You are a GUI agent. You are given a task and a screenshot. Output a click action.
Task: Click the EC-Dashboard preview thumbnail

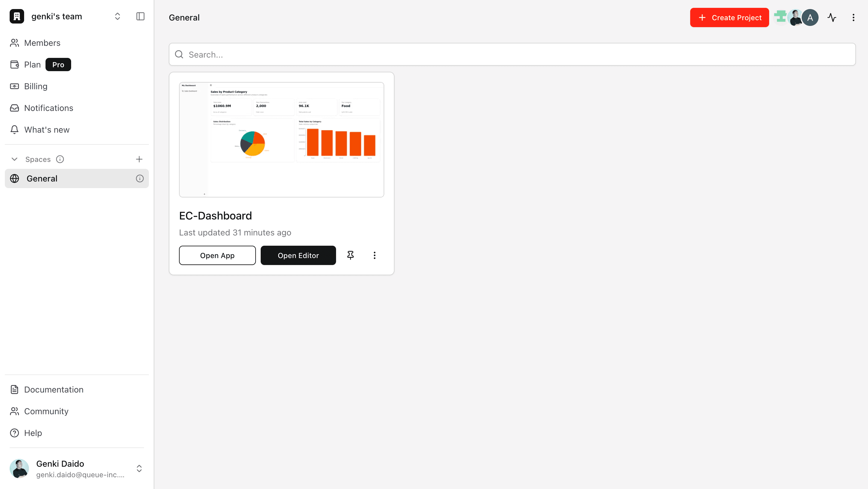tap(281, 140)
